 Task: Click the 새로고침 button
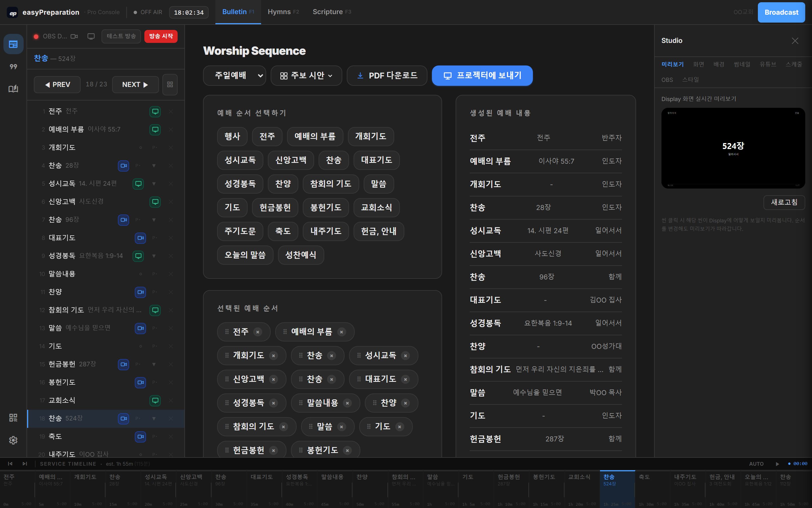tap(784, 202)
